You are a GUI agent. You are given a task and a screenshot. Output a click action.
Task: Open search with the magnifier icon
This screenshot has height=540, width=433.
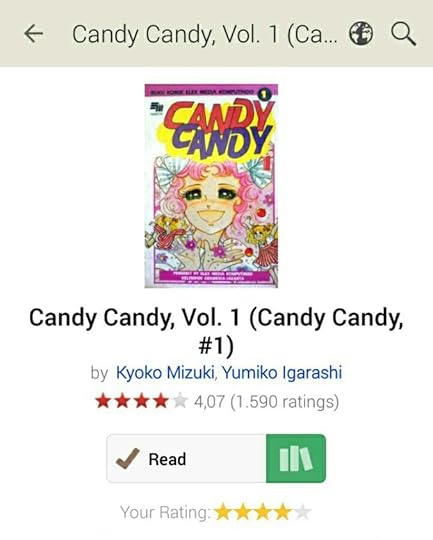tap(403, 34)
